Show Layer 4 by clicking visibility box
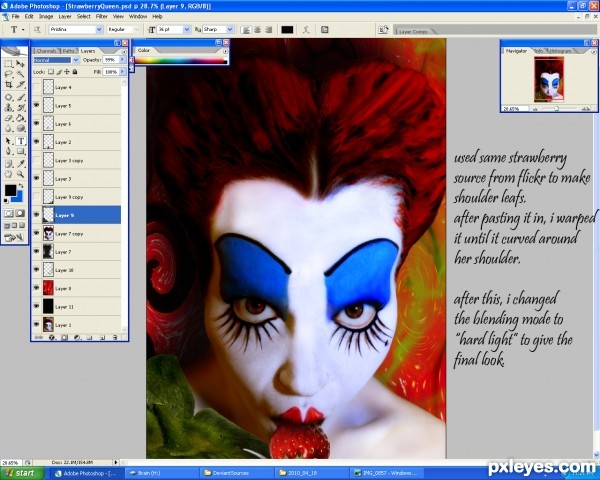Viewport: 600px width, 480px height. (36, 87)
